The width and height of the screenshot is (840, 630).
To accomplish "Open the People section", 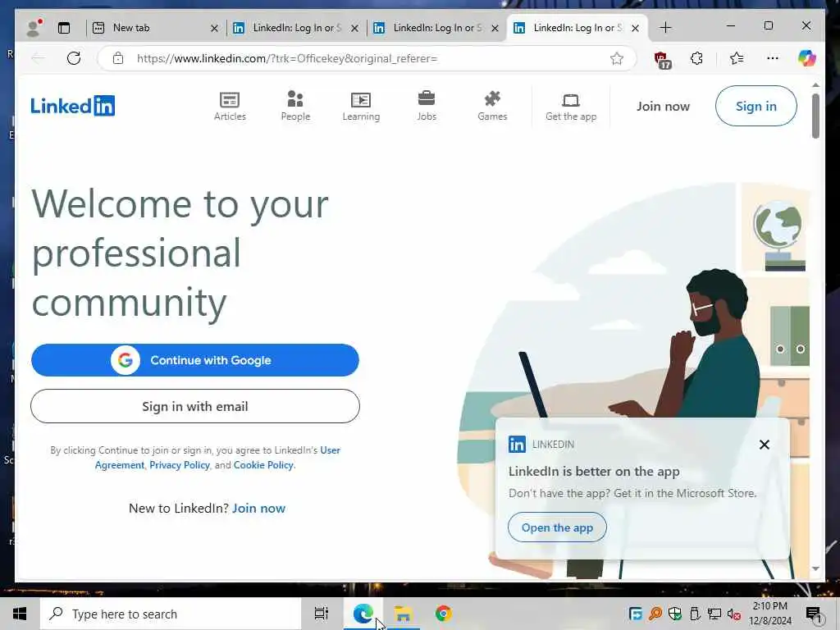I will [x=295, y=106].
